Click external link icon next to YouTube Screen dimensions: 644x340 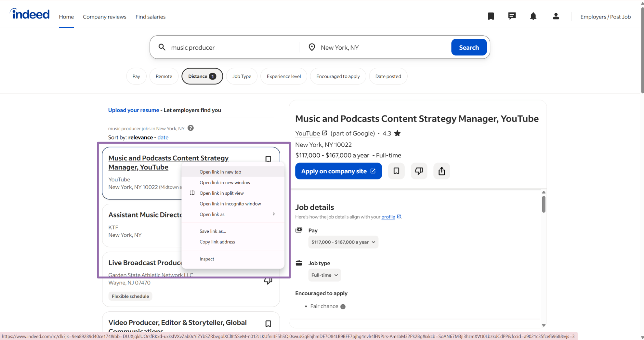[324, 133]
